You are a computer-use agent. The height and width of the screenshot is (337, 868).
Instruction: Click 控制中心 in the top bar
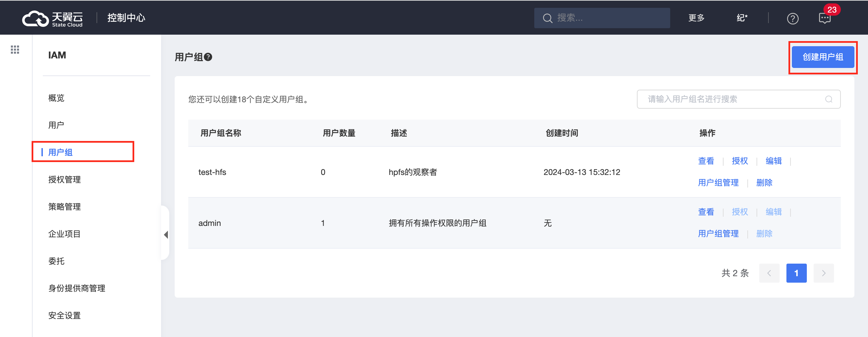tap(126, 18)
